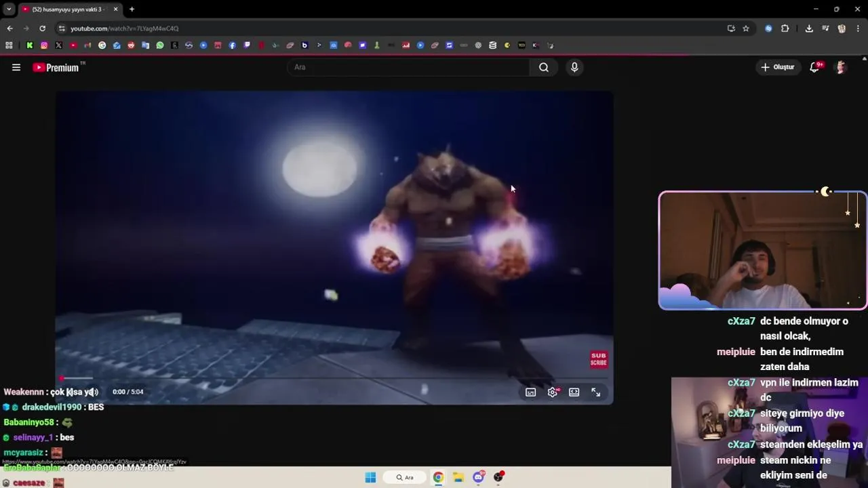
Task: Open Chrome downloads tray icon
Action: coord(809,28)
